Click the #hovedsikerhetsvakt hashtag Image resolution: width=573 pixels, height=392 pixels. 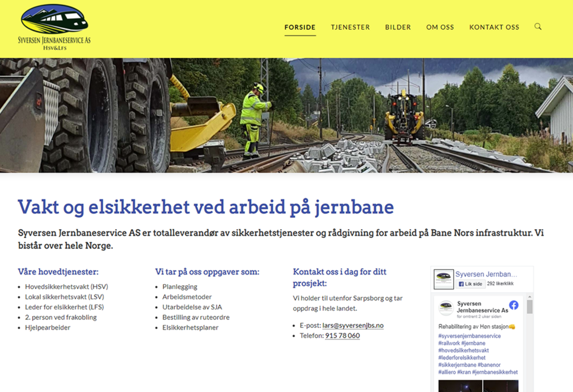click(463, 350)
